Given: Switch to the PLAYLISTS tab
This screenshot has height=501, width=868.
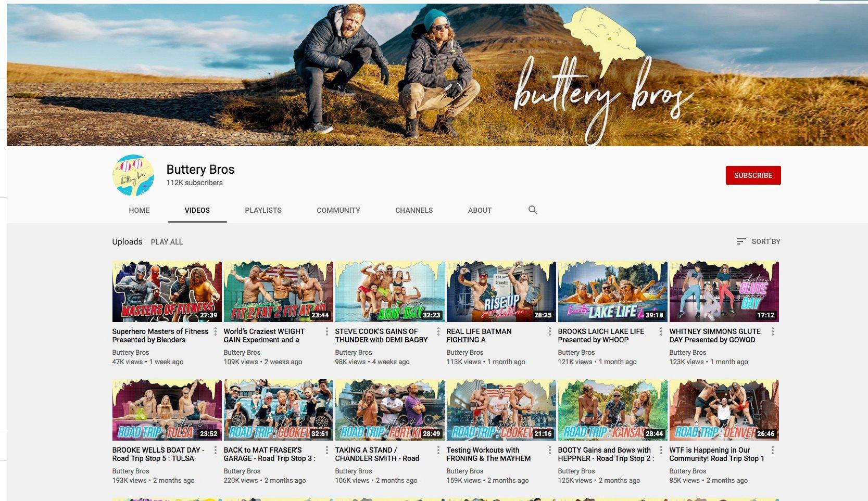Looking at the screenshot, I should (263, 210).
